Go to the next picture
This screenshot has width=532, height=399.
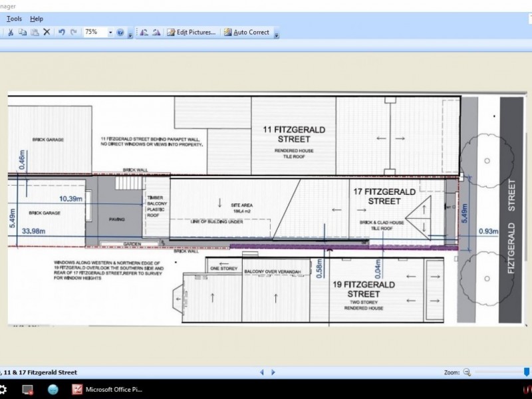pyautogui.click(x=271, y=372)
